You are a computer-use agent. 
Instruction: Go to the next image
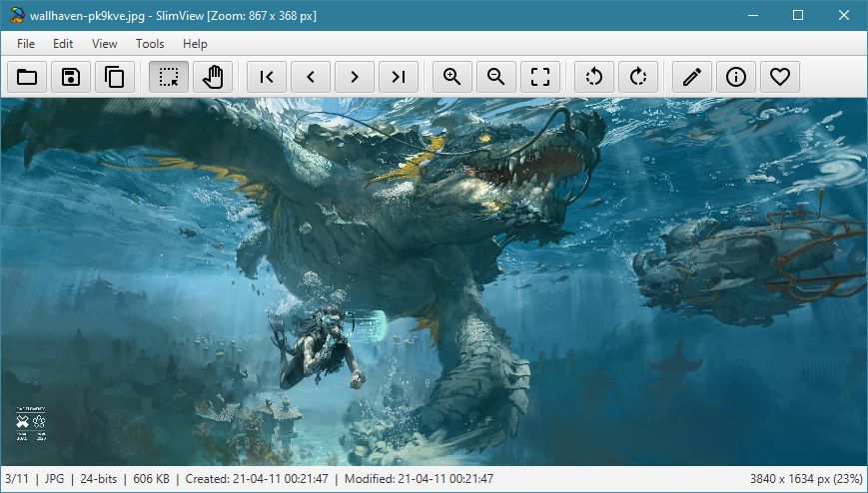pos(355,77)
